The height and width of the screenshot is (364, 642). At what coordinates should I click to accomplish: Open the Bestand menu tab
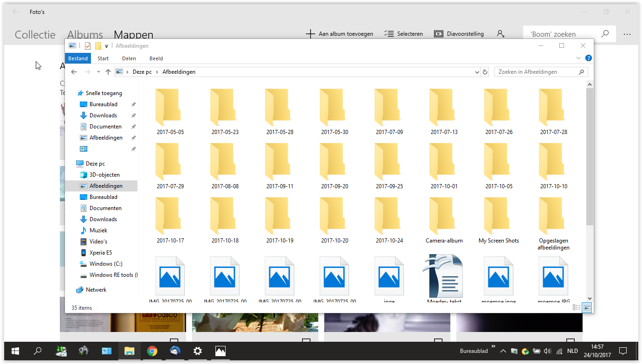pyautogui.click(x=78, y=58)
